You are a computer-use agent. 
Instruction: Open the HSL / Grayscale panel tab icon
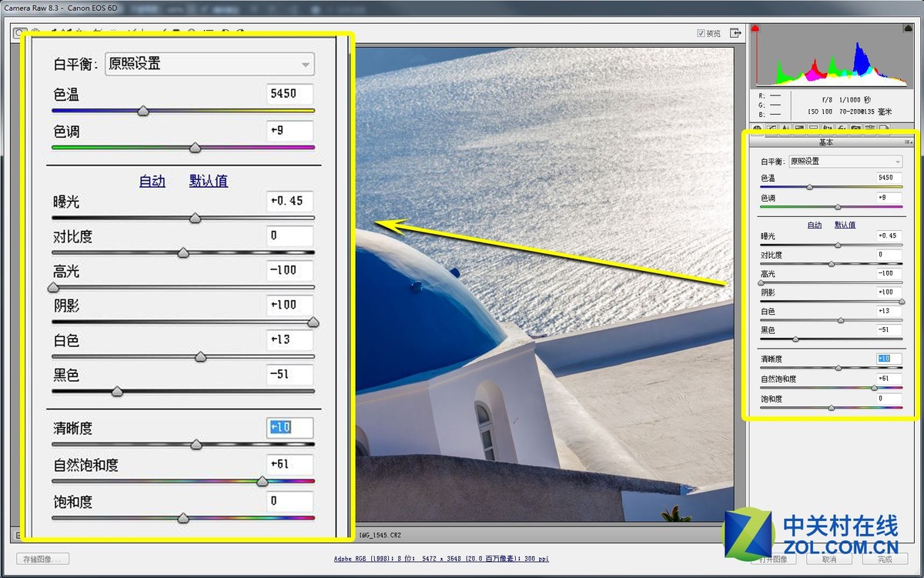click(800, 129)
